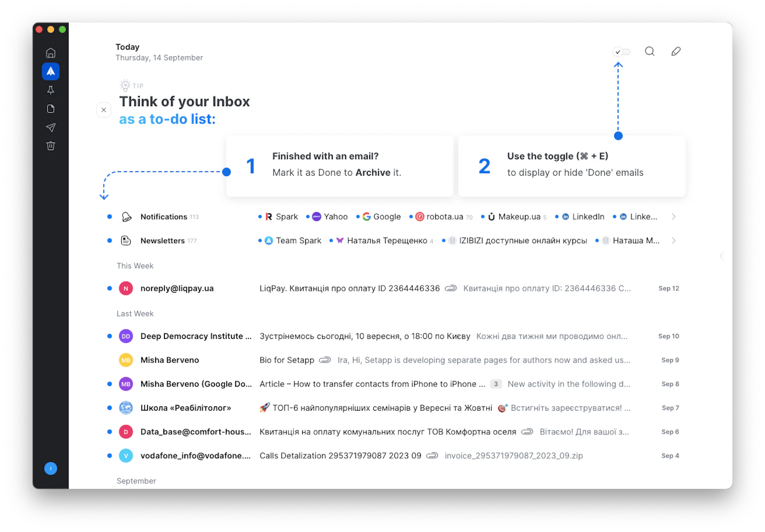Click the D avatar for Data_base sender
The image size is (765, 532).
pyautogui.click(x=126, y=432)
